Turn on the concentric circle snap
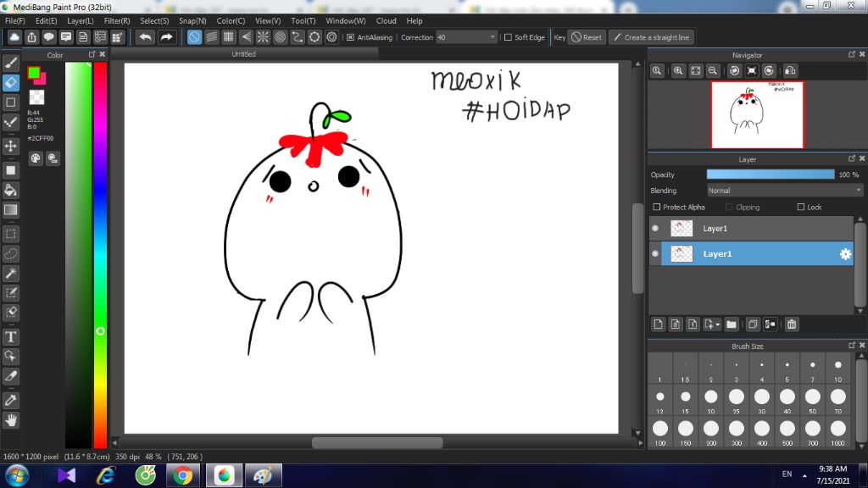Screen dimensions: 868x488 point(280,37)
